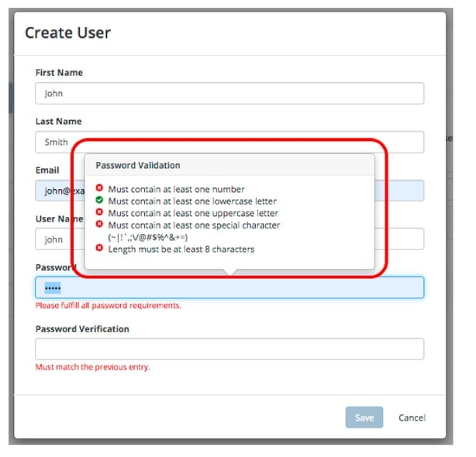Click the Password Verification field

[229, 349]
